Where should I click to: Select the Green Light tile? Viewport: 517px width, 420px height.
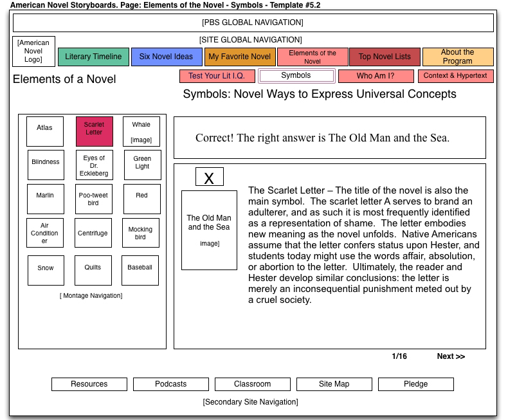click(x=142, y=164)
